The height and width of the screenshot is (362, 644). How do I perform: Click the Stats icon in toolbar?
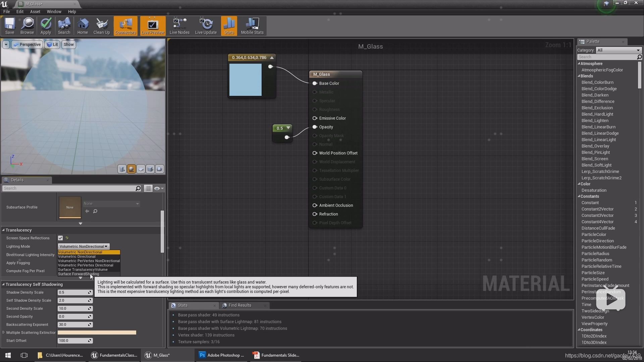[x=229, y=26]
